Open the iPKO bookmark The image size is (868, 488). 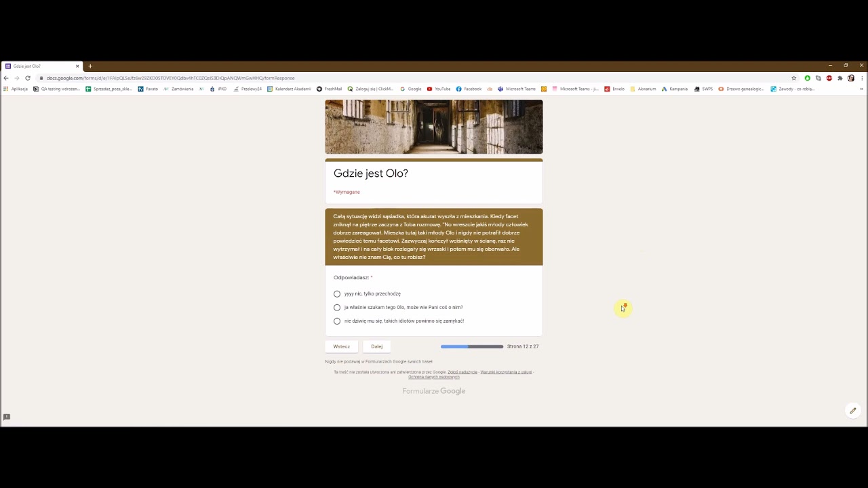pos(218,89)
